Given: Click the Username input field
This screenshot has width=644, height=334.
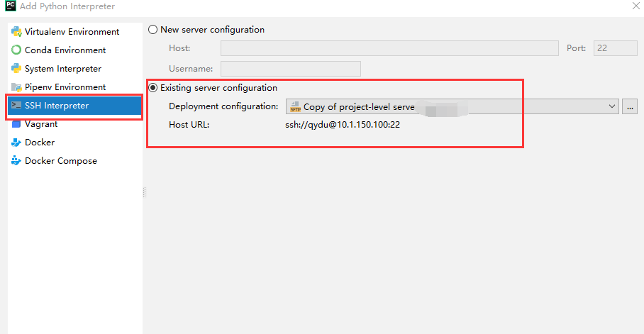Looking at the screenshot, I should coord(291,69).
